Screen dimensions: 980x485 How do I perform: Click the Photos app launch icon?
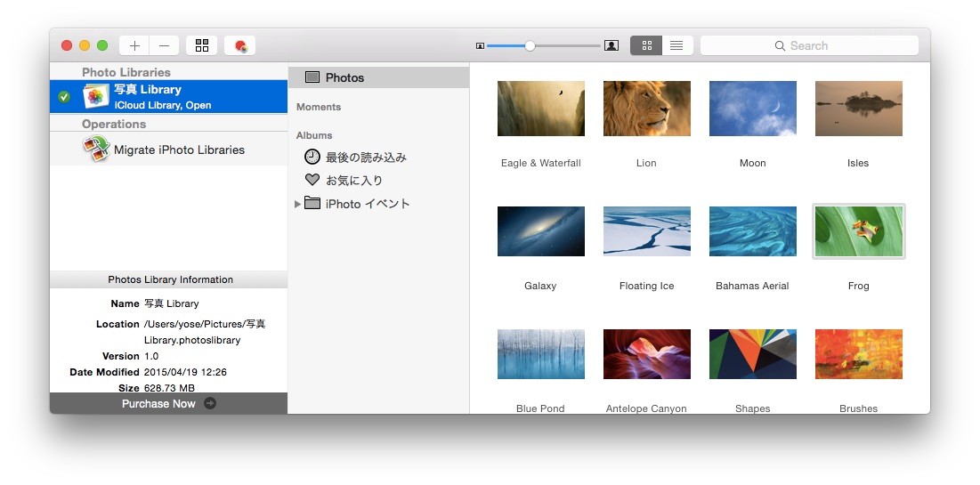(x=240, y=45)
